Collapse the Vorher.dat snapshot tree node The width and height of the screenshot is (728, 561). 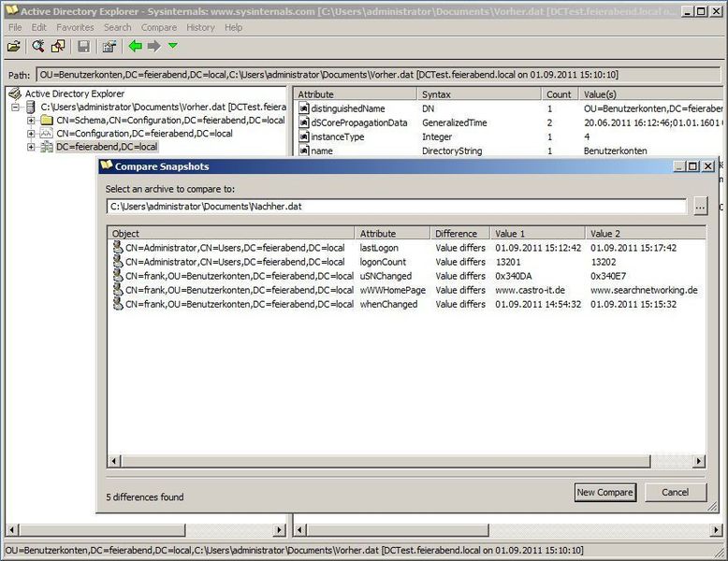(x=15, y=108)
